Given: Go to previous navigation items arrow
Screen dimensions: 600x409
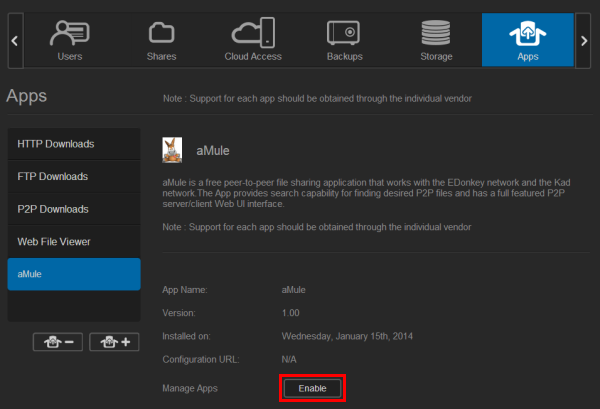Looking at the screenshot, I should (15, 41).
